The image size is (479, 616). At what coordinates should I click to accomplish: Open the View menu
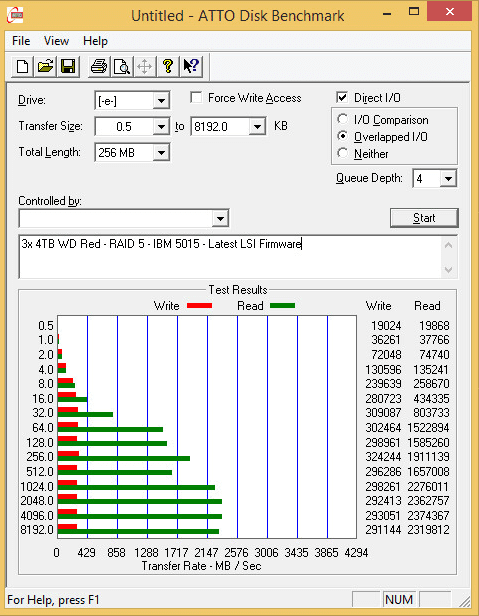56,41
